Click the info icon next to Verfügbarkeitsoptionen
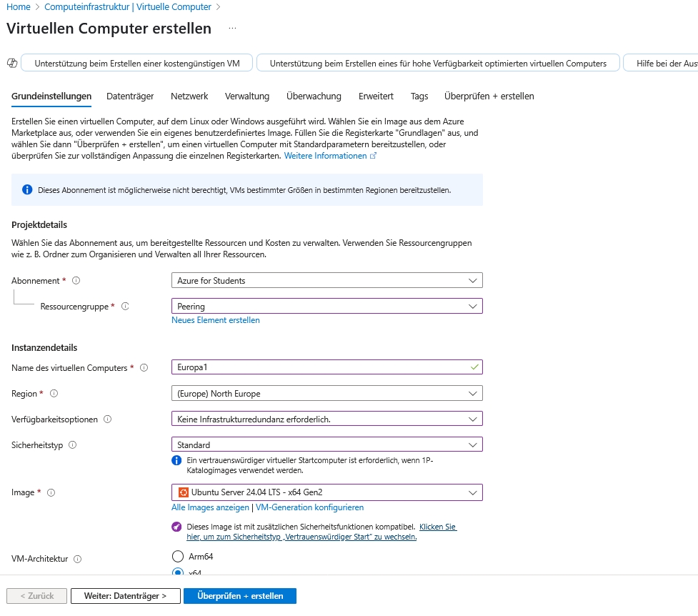698x616 pixels. click(108, 419)
